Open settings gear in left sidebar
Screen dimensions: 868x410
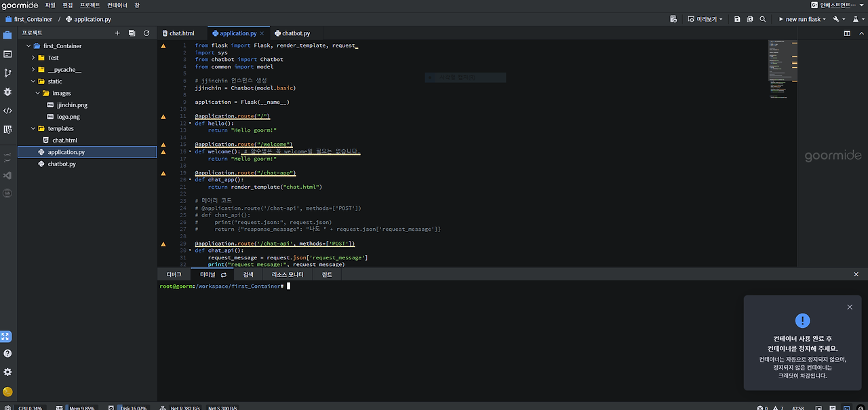click(7, 372)
